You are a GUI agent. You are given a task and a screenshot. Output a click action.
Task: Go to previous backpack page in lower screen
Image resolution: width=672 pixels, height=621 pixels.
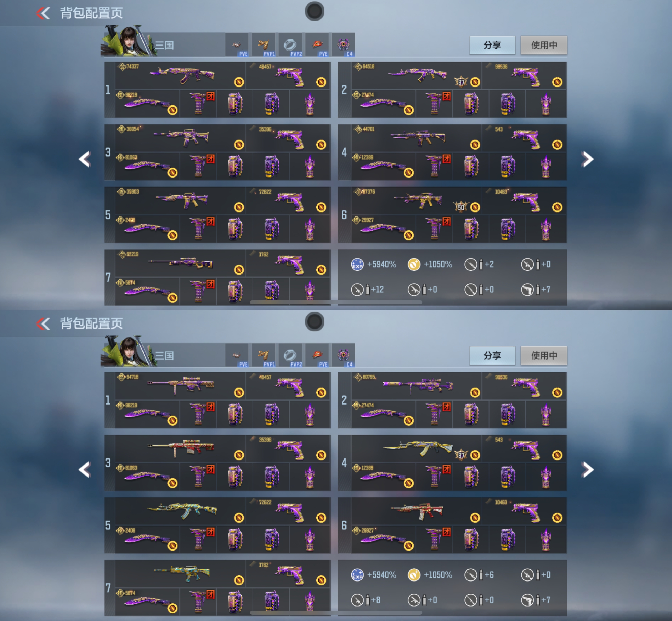pyautogui.click(x=85, y=469)
